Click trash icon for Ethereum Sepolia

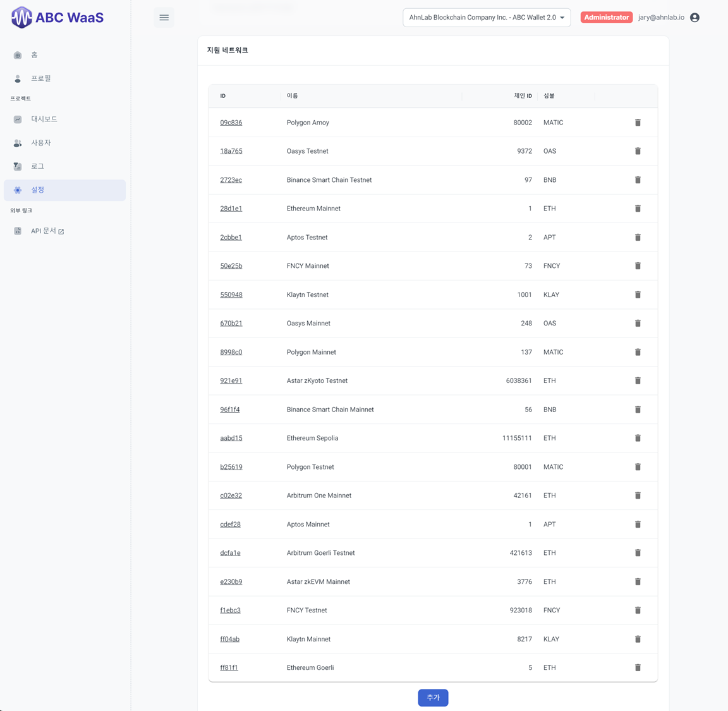(638, 438)
